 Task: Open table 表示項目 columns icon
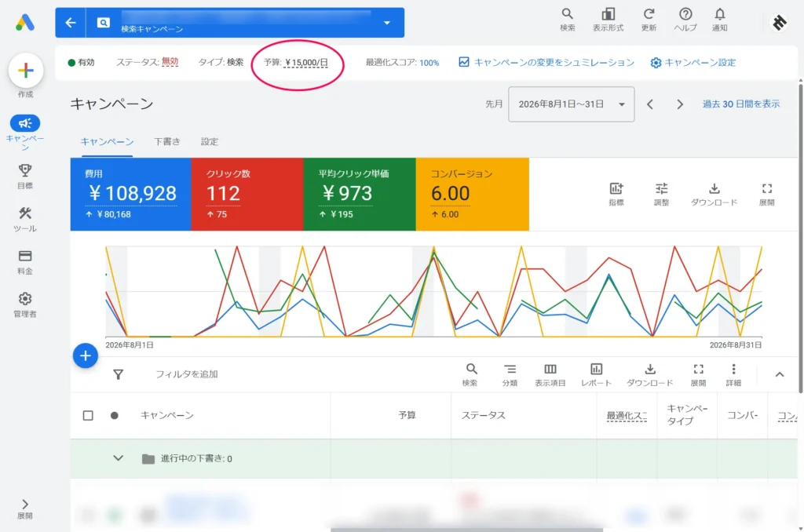pyautogui.click(x=550, y=374)
